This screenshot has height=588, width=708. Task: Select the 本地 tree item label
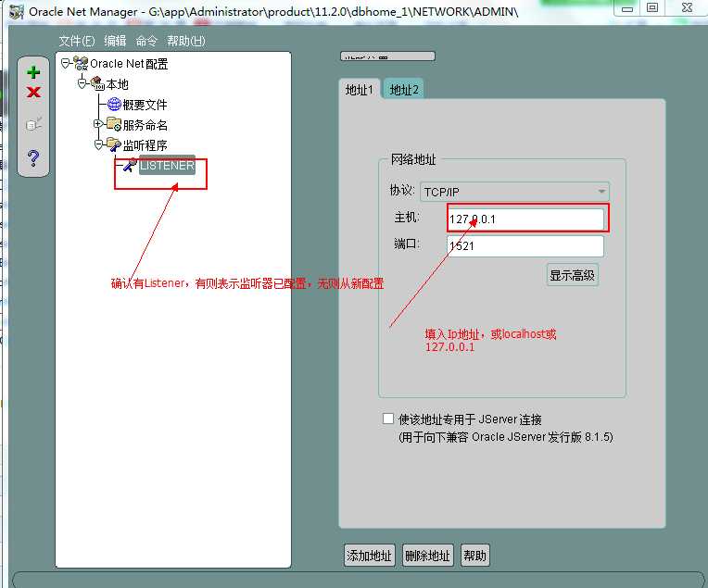pos(117,84)
